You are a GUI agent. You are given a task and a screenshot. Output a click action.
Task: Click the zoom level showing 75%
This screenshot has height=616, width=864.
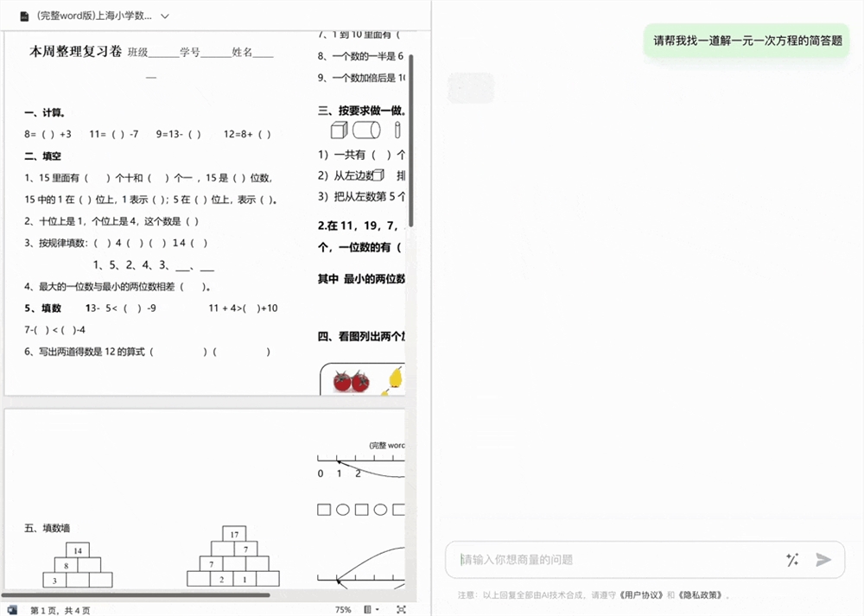(x=342, y=609)
